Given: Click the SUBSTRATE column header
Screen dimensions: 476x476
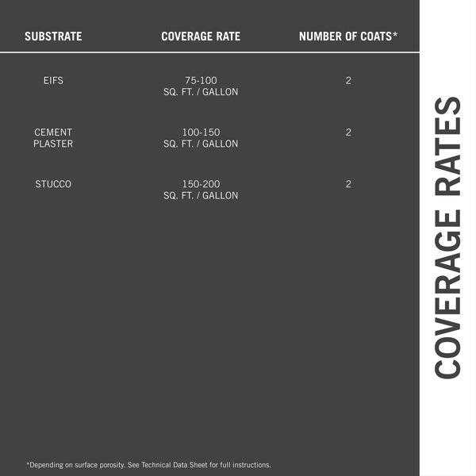Looking at the screenshot, I should (x=53, y=36).
